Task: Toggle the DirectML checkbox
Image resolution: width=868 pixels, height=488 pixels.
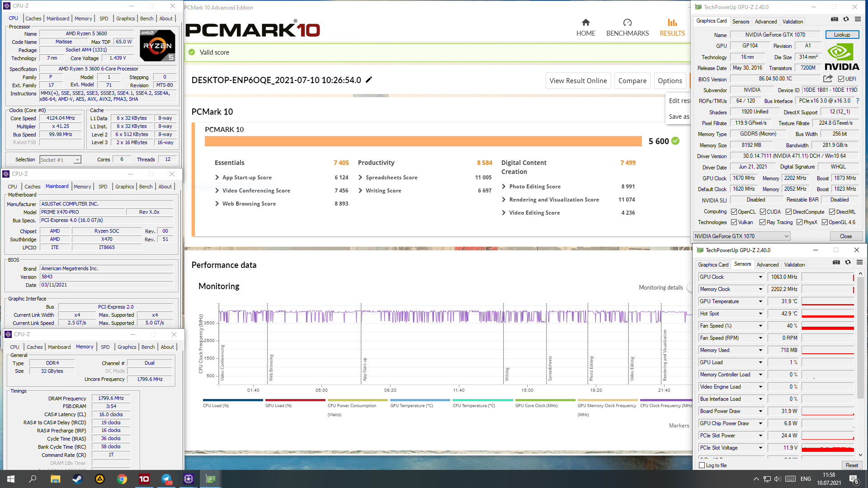Action: 832,211
